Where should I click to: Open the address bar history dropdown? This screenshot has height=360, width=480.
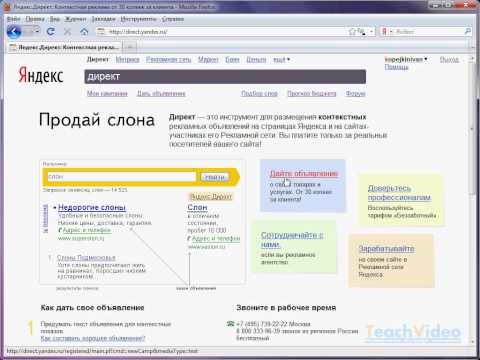372,32
